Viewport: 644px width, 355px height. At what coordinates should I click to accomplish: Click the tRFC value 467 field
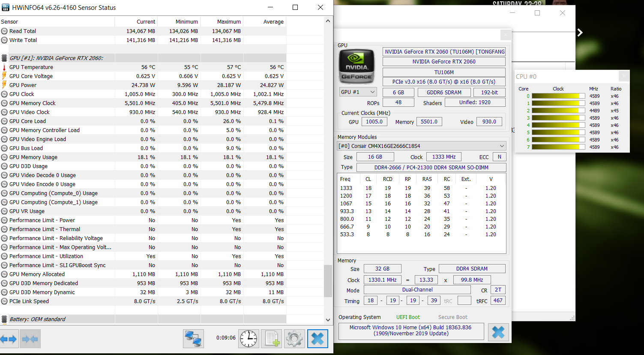[498, 301]
